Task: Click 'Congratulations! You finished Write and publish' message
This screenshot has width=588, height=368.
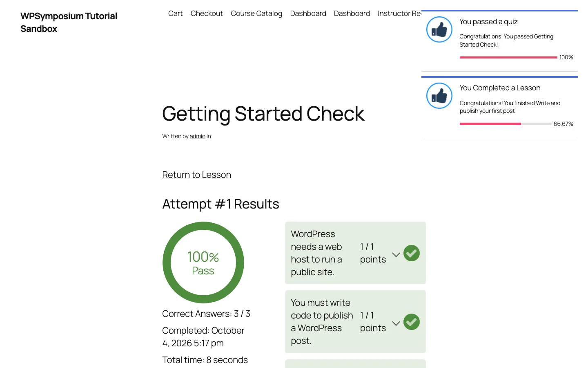Action: [510, 107]
